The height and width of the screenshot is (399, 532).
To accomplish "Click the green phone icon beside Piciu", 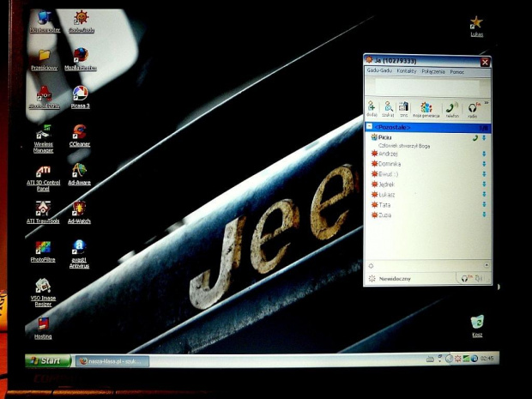I will (475, 138).
